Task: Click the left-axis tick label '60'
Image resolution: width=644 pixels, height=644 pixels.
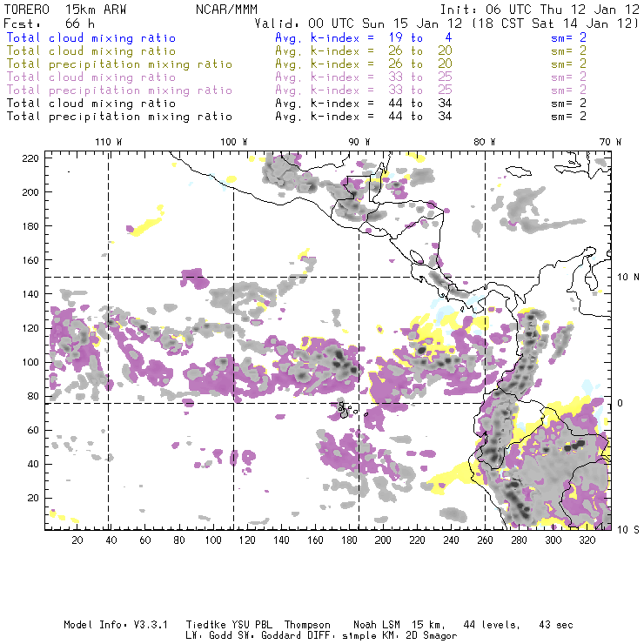Action: point(33,430)
